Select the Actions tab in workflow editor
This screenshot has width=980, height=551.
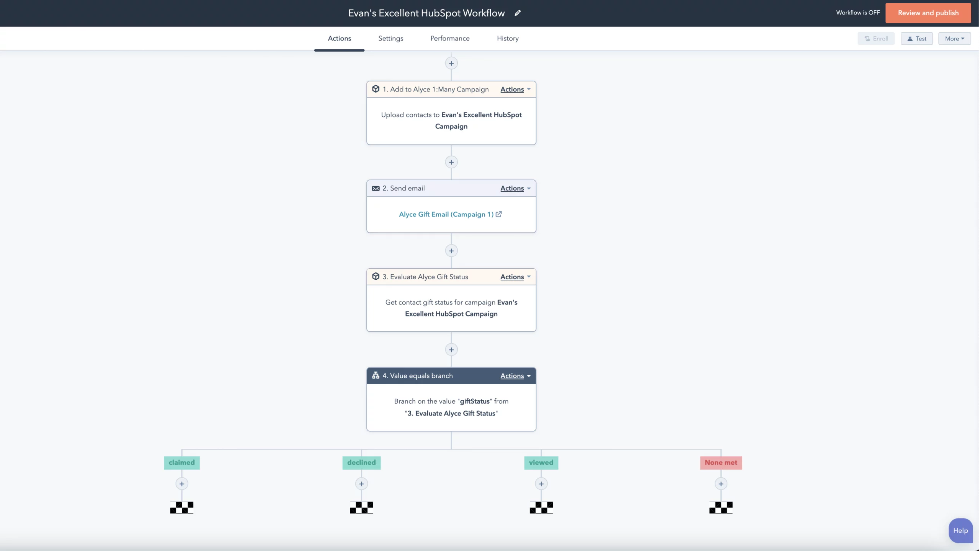tap(338, 37)
